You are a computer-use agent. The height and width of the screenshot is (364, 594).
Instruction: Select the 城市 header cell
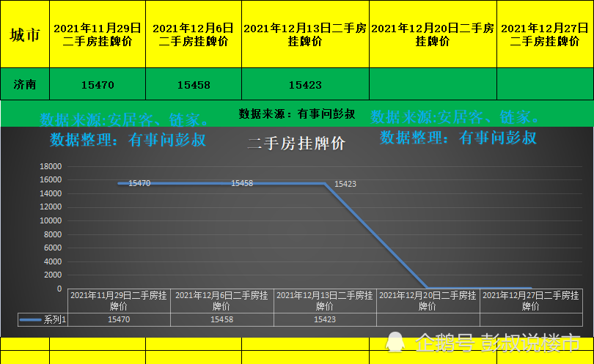click(25, 34)
